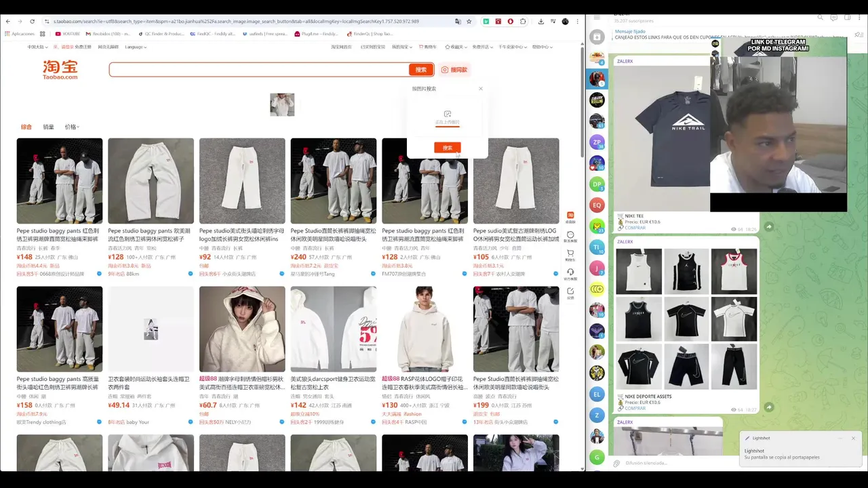Image resolution: width=868 pixels, height=488 pixels.
Task: Focus the Taobao search input field
Action: (259, 69)
